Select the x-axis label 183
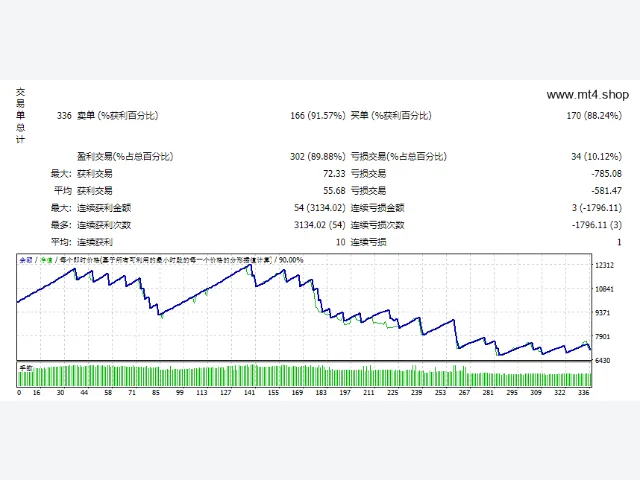The height and width of the screenshot is (480, 640). pos(321,393)
